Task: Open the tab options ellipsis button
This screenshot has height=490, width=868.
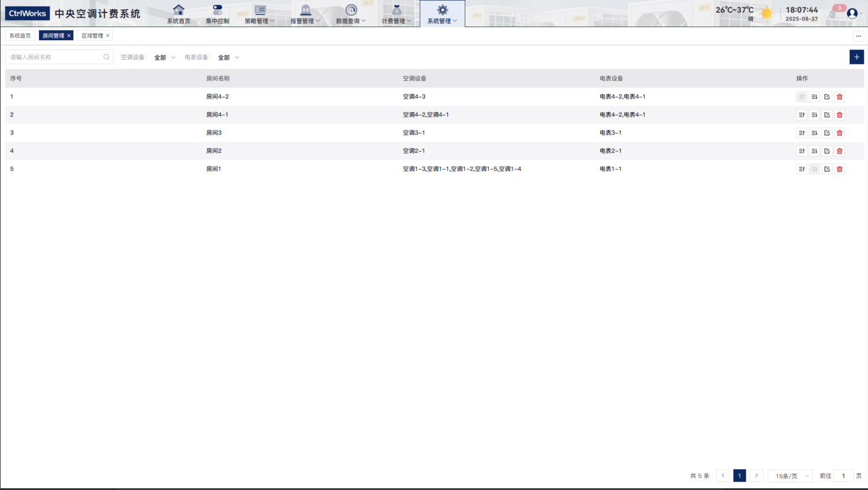Action: coord(859,36)
